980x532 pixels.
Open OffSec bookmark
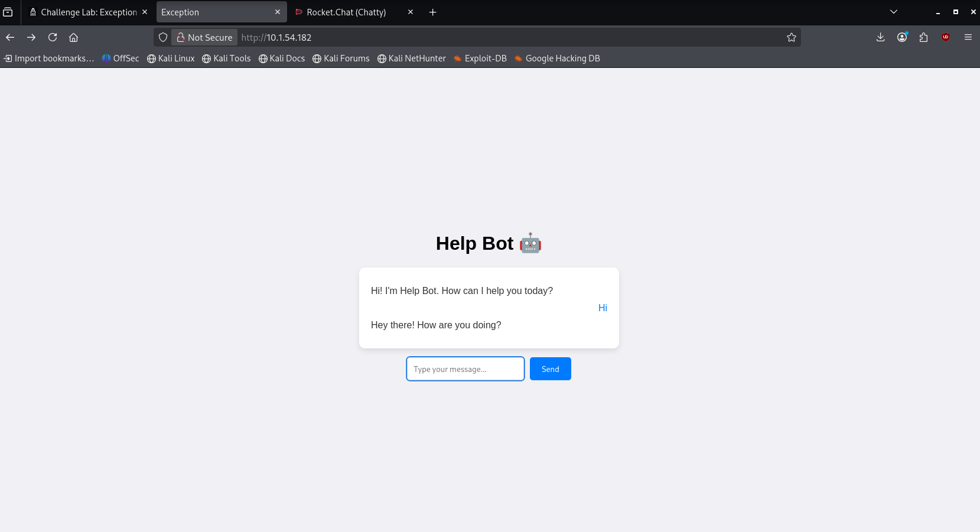pyautogui.click(x=121, y=58)
